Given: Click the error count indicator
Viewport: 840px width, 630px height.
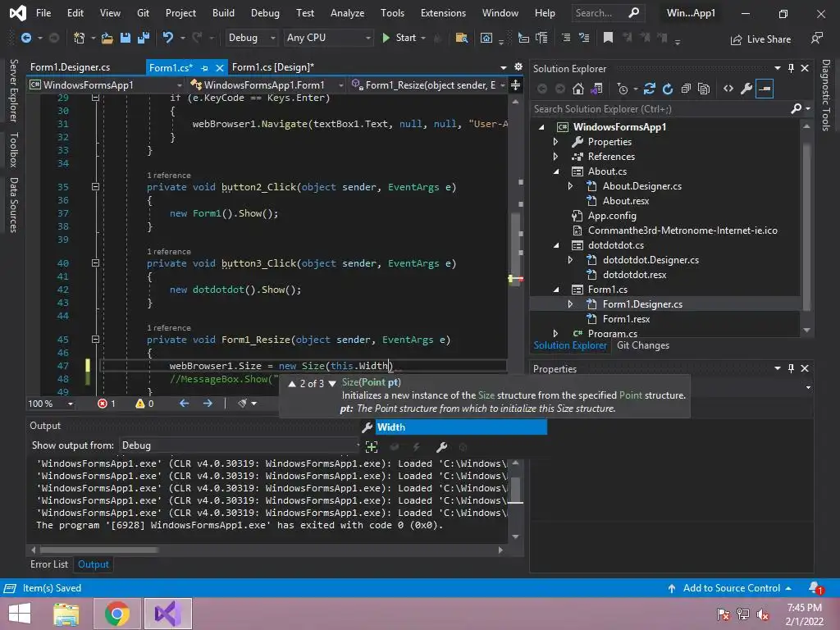Looking at the screenshot, I should [x=107, y=404].
